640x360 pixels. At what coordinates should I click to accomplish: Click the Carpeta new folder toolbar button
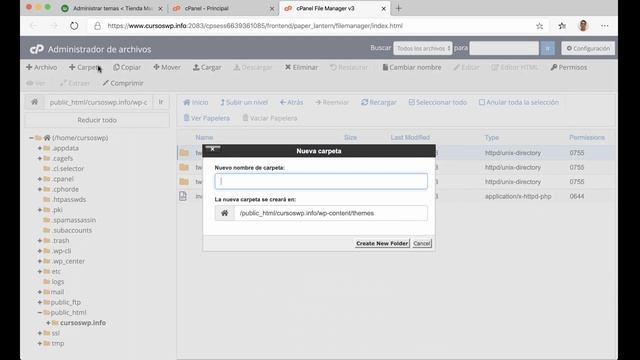click(84, 67)
